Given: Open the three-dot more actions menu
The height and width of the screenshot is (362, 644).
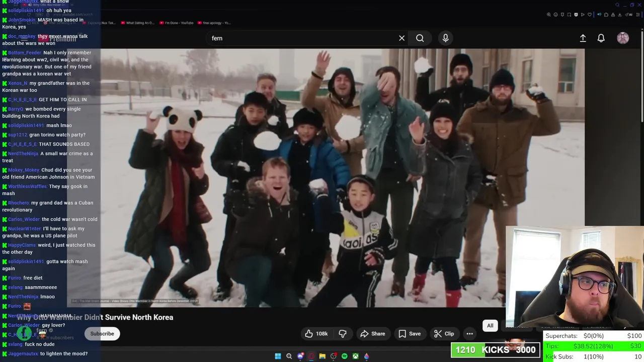Looking at the screenshot, I should pyautogui.click(x=469, y=334).
